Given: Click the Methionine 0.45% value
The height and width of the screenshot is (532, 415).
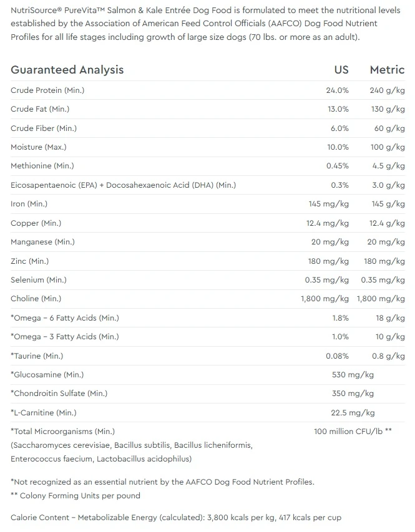Looking at the screenshot, I should pyautogui.click(x=338, y=166).
